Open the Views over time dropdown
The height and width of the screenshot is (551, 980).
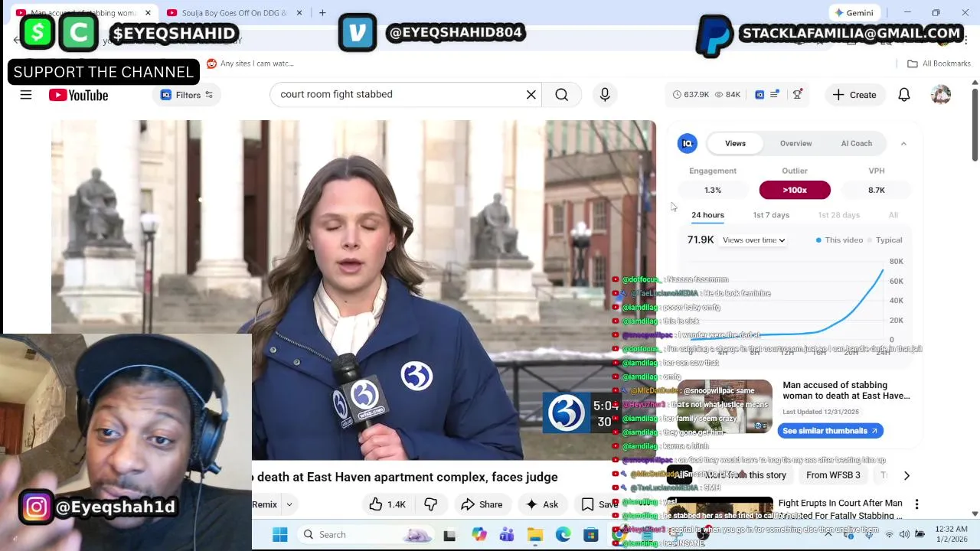pos(754,240)
